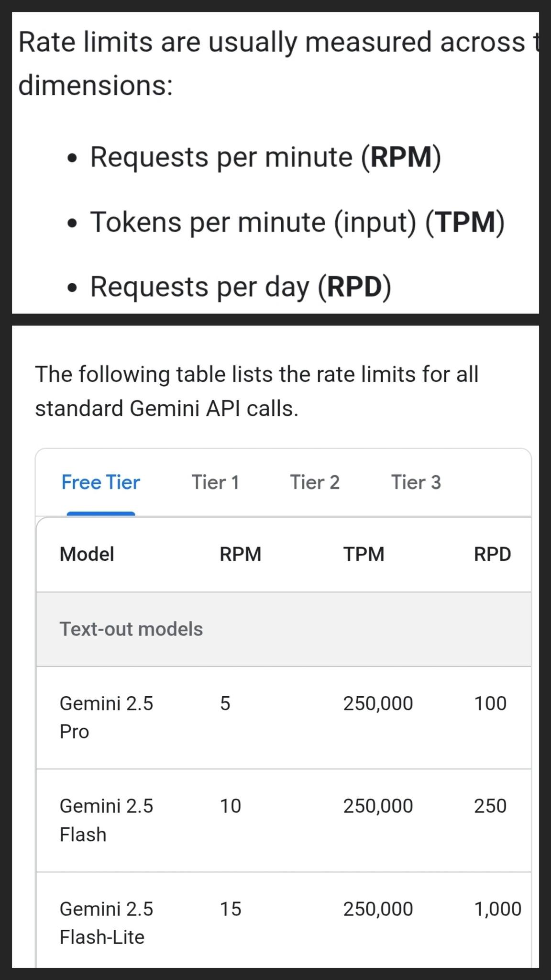551x980 pixels.
Task: Click the RPM value 10 for Gemini 2.5 Flash
Action: tap(230, 806)
